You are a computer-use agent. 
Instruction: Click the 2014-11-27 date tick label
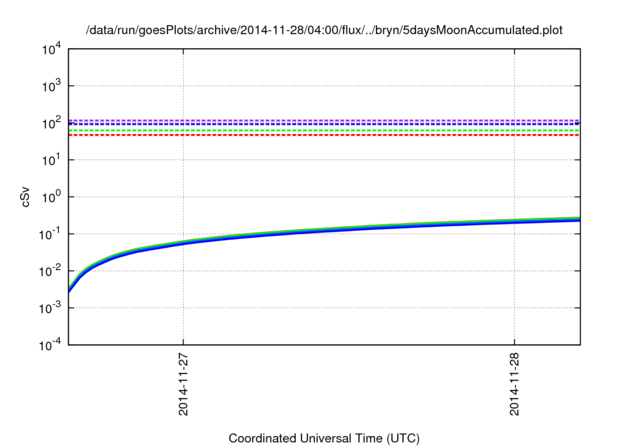(183, 384)
